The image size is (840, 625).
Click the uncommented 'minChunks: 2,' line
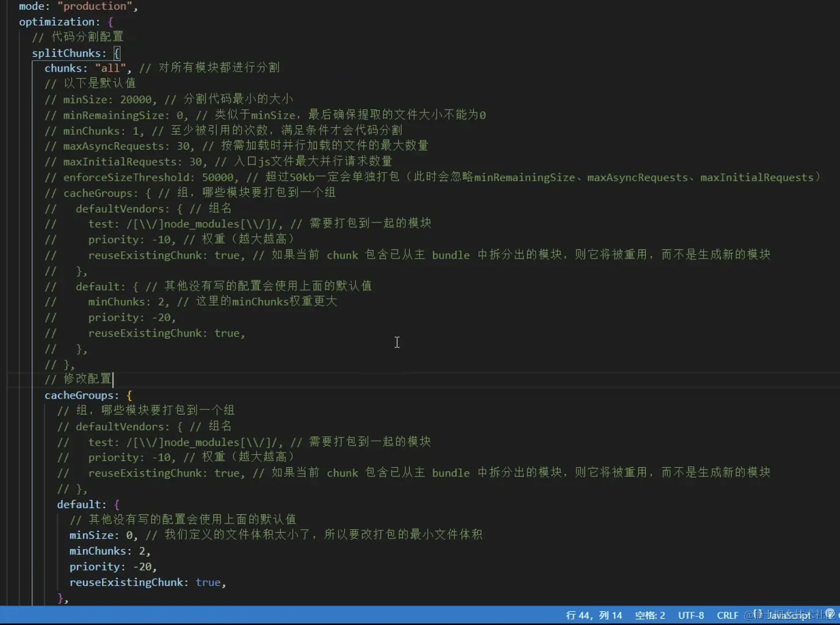coord(110,551)
